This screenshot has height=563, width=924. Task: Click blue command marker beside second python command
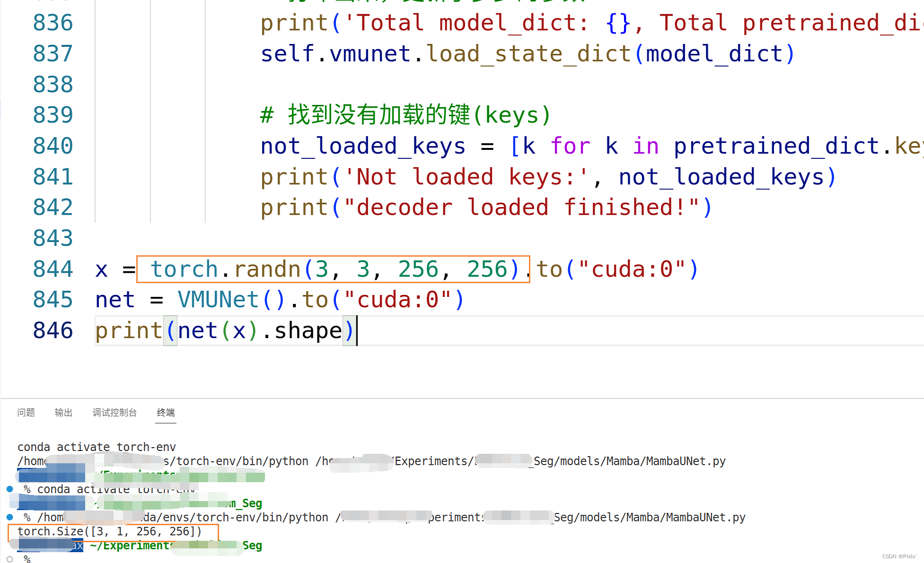point(9,517)
